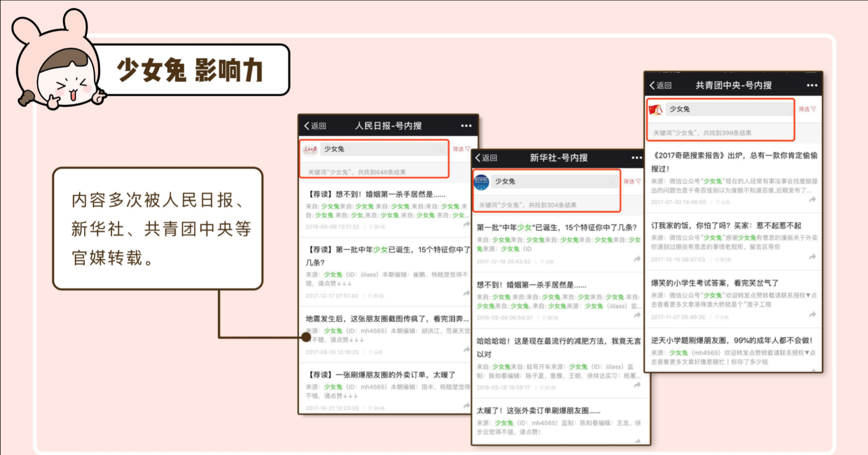Select result count text 共找到304条结果
The height and width of the screenshot is (455, 868).
point(553,205)
